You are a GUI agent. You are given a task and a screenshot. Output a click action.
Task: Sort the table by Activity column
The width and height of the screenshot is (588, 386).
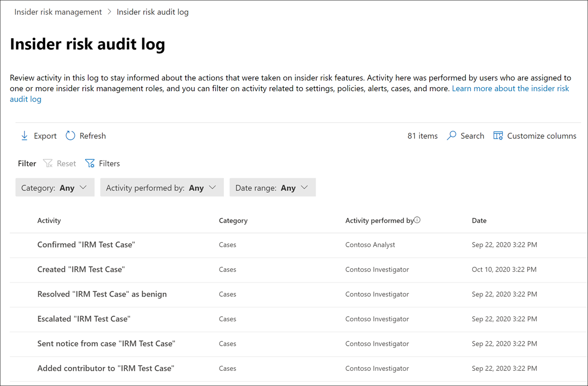49,220
